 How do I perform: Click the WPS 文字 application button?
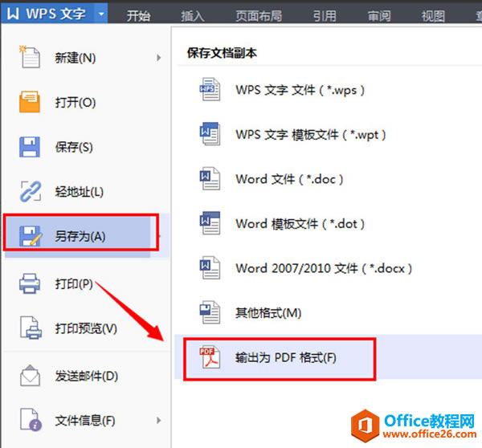tap(54, 14)
